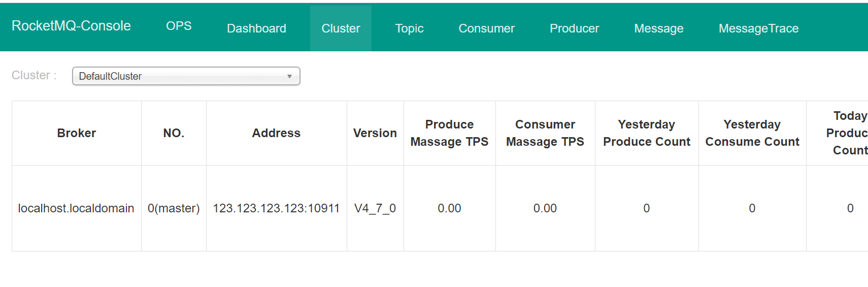This screenshot has height=287, width=868.
Task: Navigate to the Producer tab
Action: point(574,28)
